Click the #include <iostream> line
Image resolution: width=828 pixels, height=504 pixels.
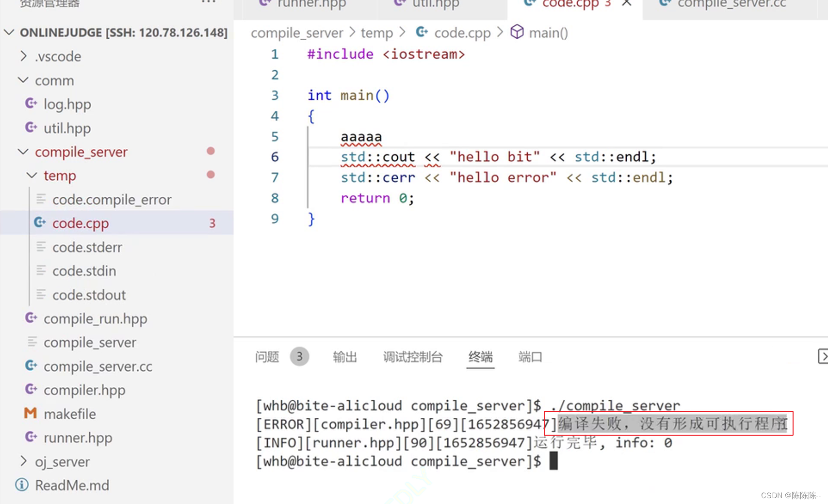click(386, 54)
